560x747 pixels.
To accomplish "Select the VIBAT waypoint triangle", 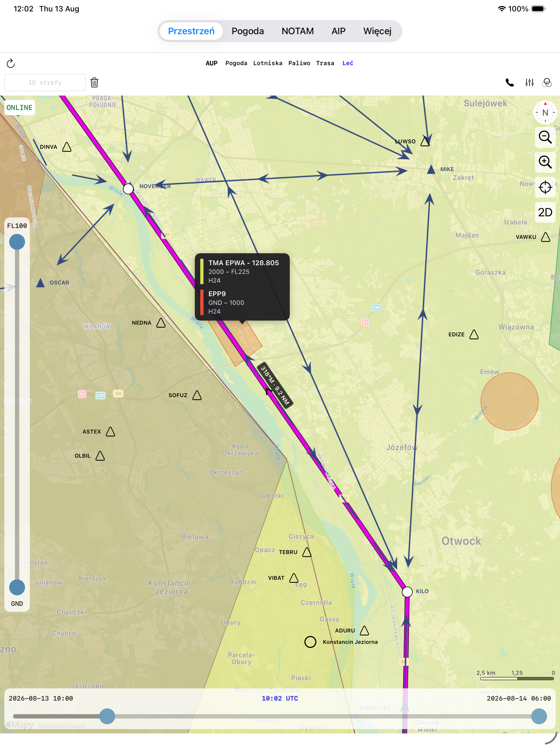I will [294, 578].
